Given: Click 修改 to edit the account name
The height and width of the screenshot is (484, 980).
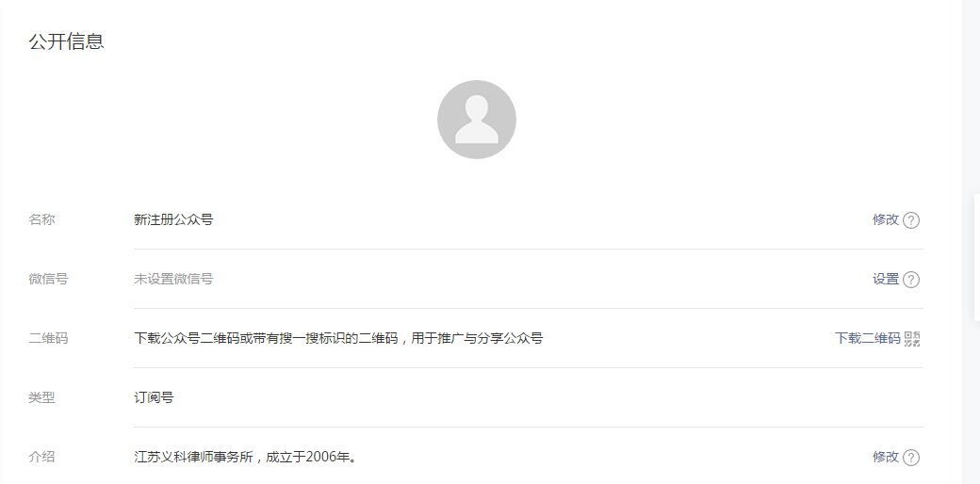Looking at the screenshot, I should 886,219.
